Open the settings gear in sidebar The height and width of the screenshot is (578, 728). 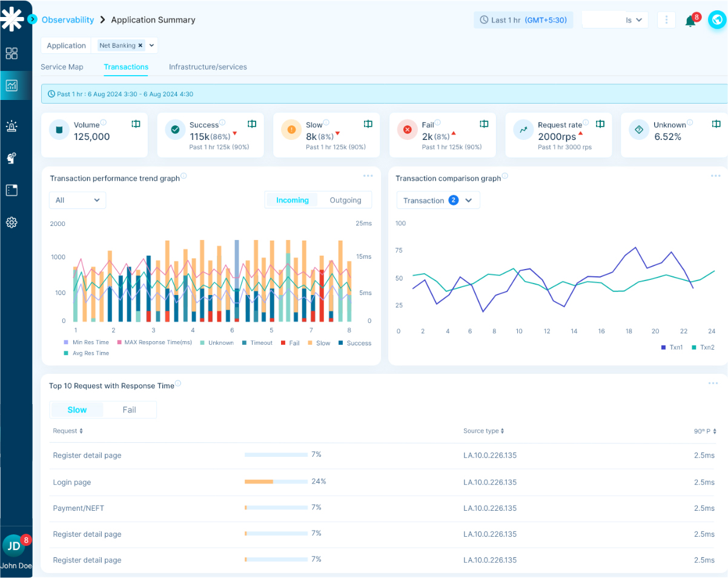[12, 222]
